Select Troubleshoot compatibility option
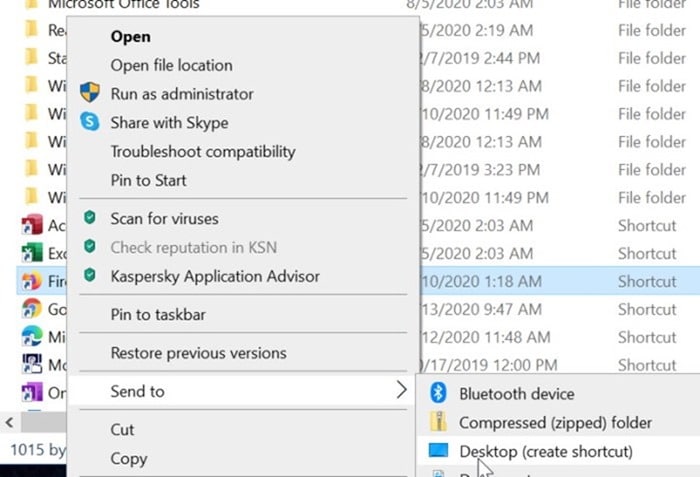 (x=203, y=151)
